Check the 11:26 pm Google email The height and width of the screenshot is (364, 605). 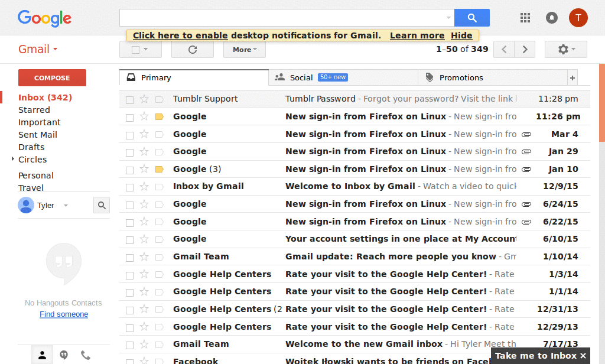click(x=129, y=118)
